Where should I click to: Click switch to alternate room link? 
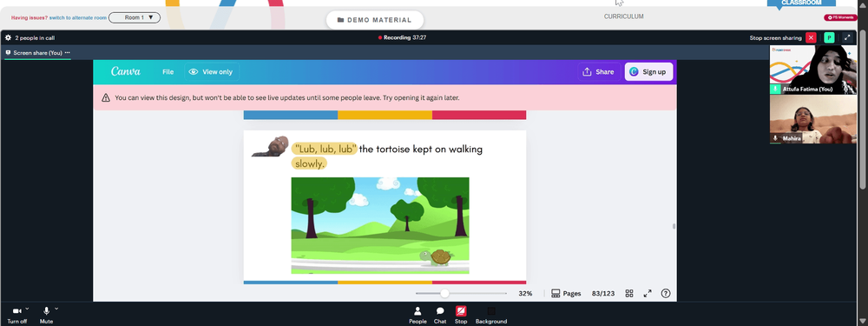pos(78,17)
